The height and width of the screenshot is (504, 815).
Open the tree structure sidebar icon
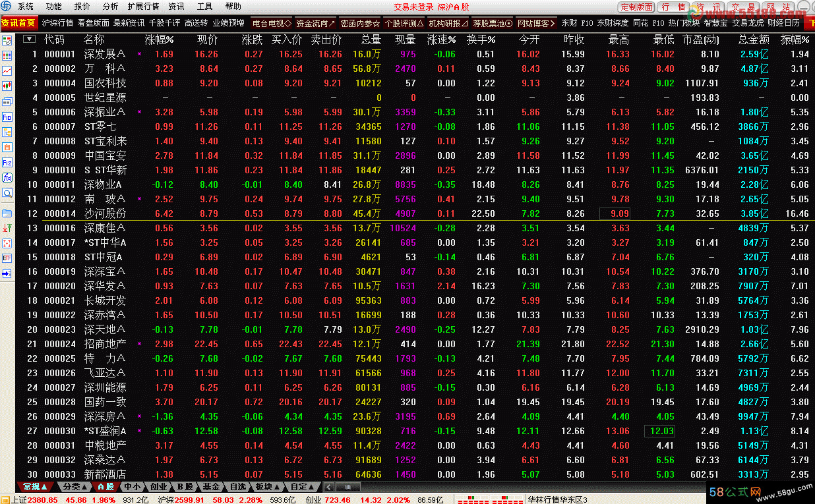[x=7, y=132]
